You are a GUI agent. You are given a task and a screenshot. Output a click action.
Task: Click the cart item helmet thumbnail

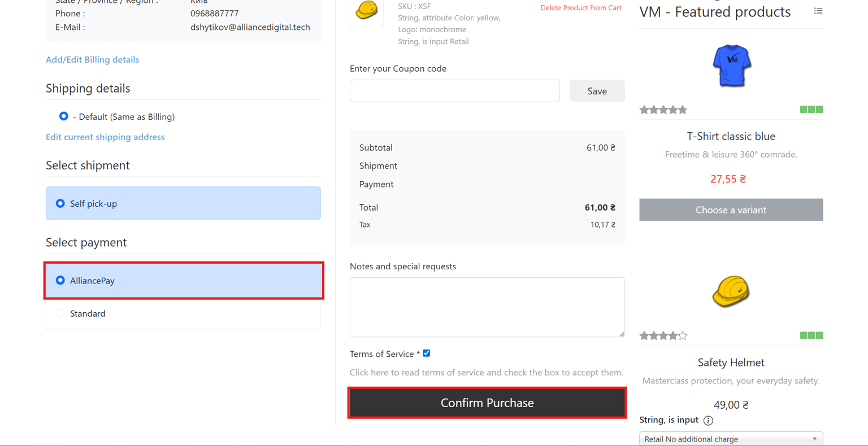pos(367,11)
